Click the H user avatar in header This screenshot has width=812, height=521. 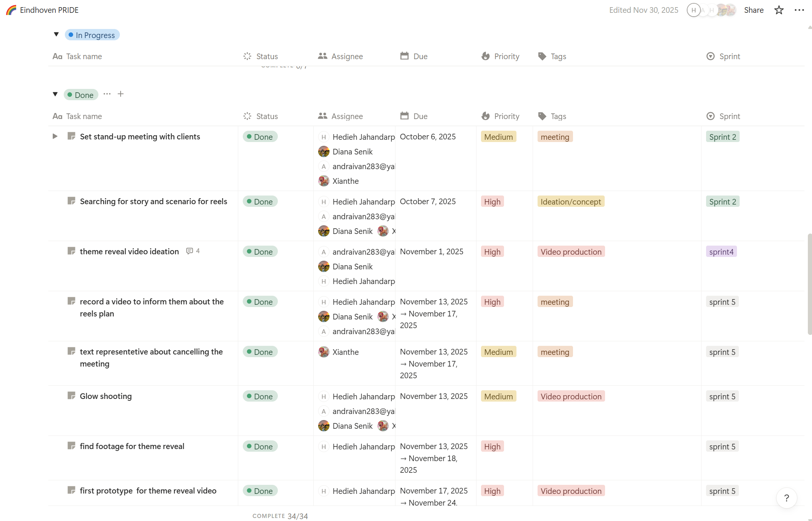pos(693,10)
